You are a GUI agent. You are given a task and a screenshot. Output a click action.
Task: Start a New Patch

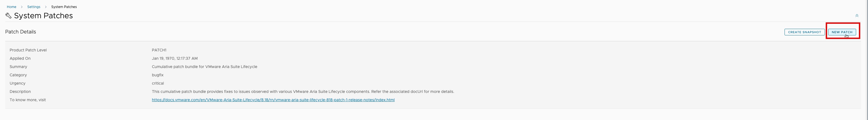click(842, 32)
